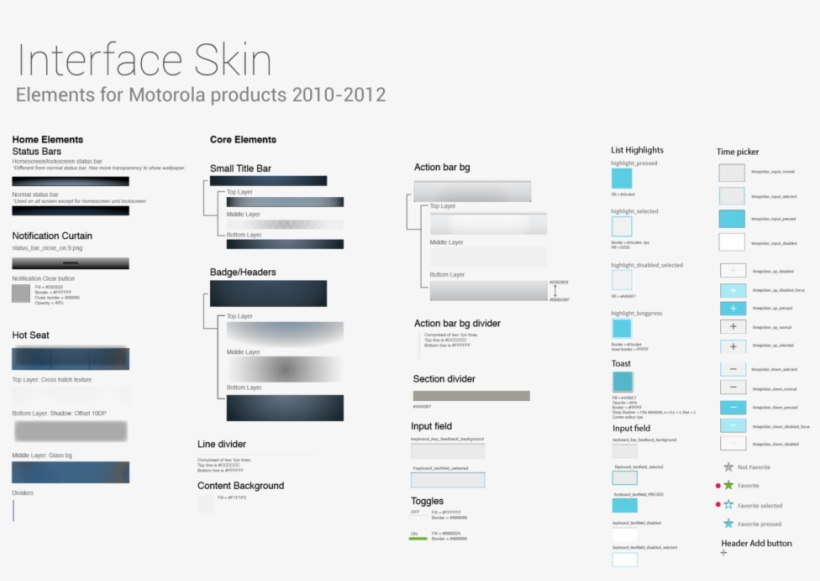This screenshot has height=581, width=820.
Task: Click the timepicker down normal minus button
Action: (x=733, y=388)
